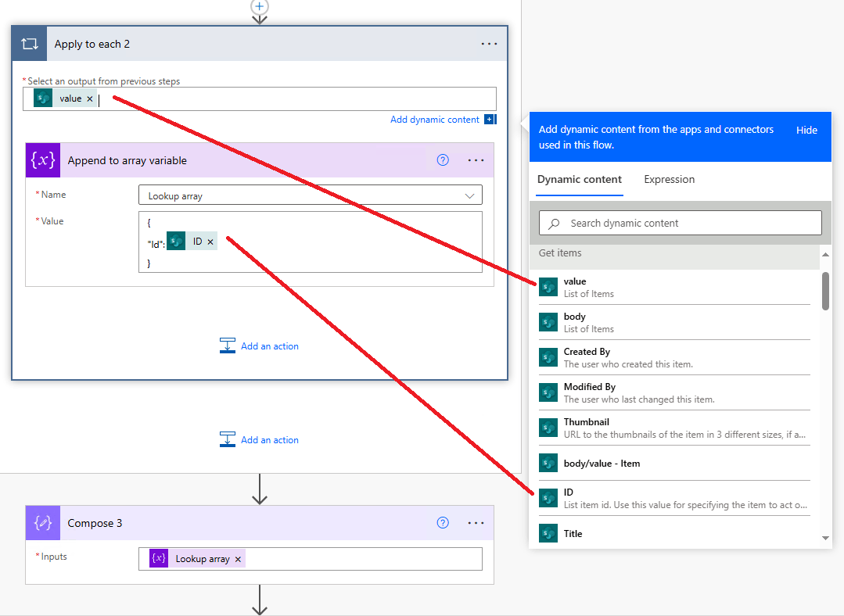The height and width of the screenshot is (616, 844).
Task: Click Hide in the dynamic content panel
Action: (x=806, y=130)
